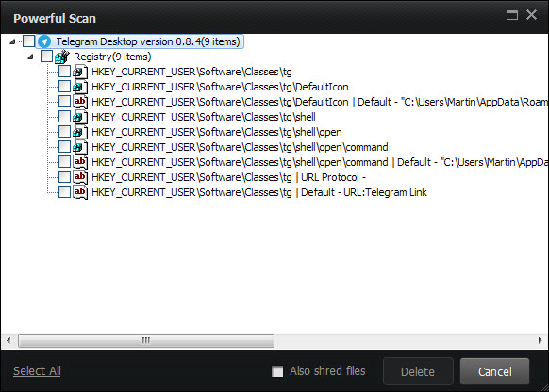
Task: Click the scroll left arrow
Action: click(x=8, y=340)
